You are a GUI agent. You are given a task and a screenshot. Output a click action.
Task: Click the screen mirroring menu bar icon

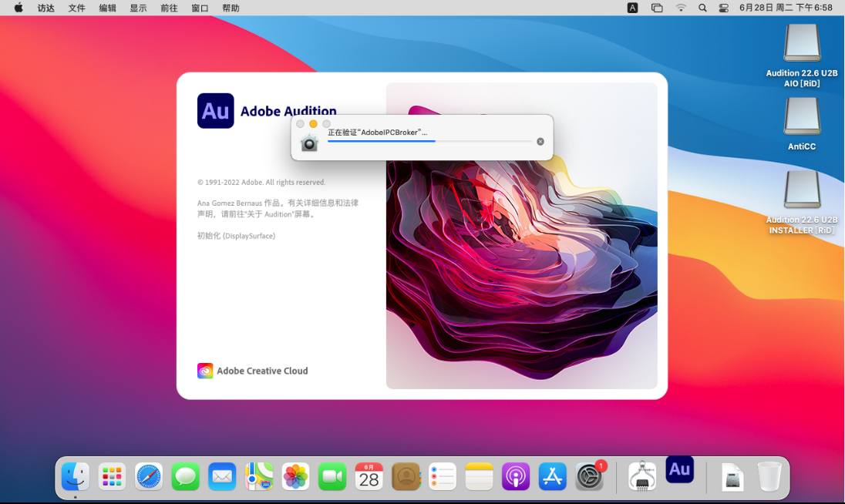point(656,8)
